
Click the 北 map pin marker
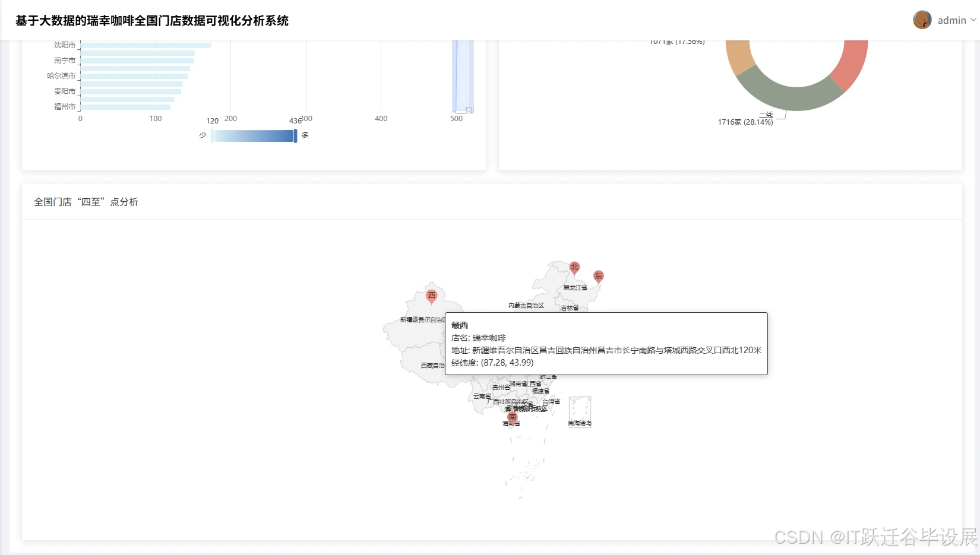[574, 268]
